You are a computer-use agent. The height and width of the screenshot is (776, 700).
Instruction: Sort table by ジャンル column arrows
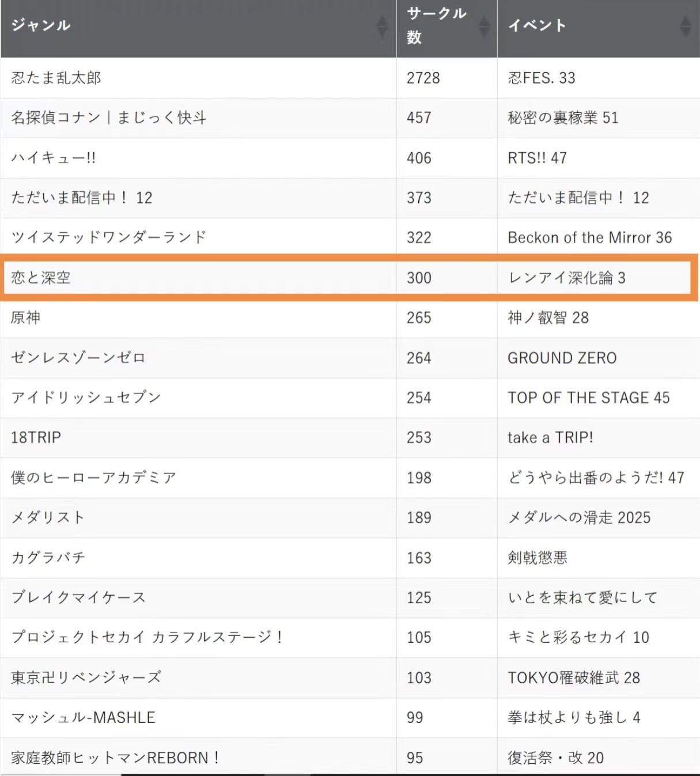tap(381, 26)
